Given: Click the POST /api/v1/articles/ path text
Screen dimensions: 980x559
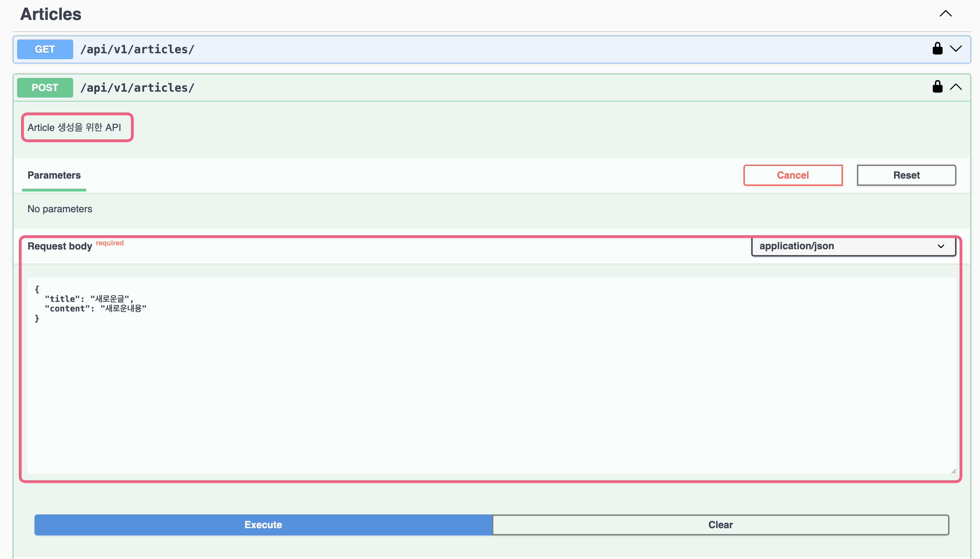Looking at the screenshot, I should pyautogui.click(x=137, y=87).
